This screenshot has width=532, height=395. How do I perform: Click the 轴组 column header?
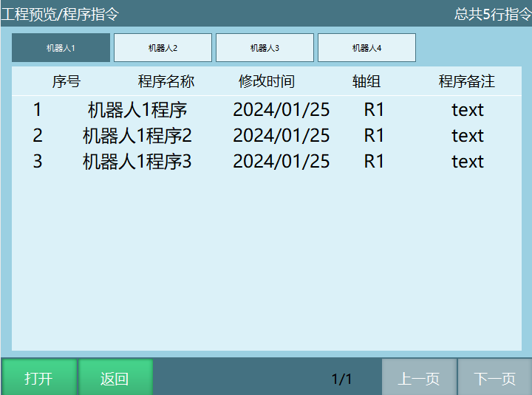pos(366,81)
